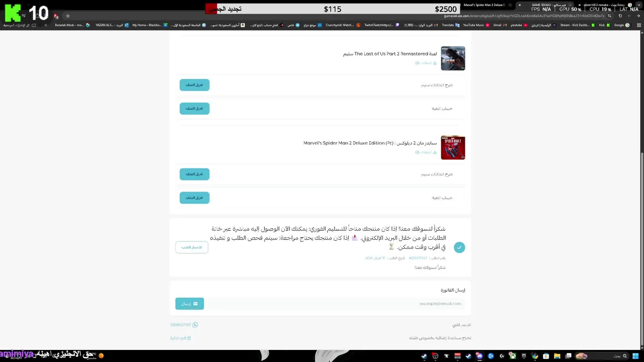Open attachments link under The Last of Us

(x=426, y=63)
